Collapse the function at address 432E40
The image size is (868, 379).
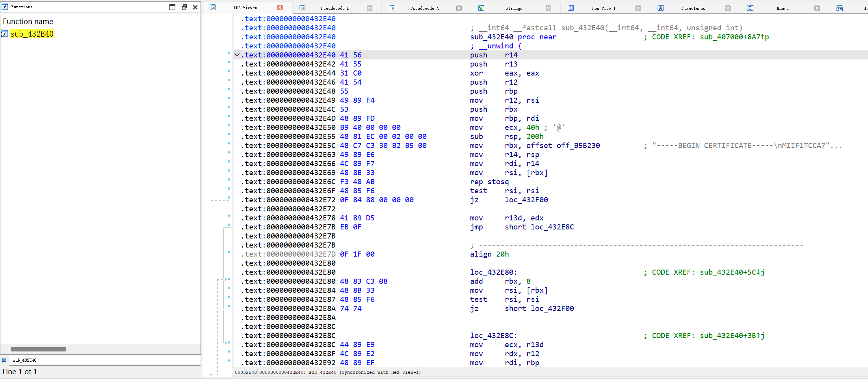237,55
